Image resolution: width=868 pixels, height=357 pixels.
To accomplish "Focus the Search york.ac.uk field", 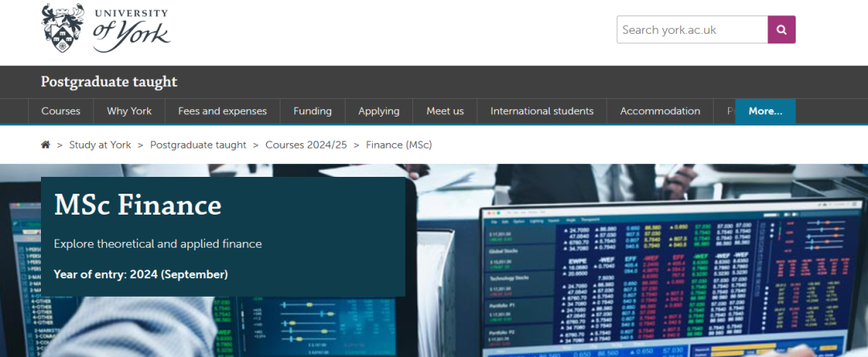I will click(692, 29).
